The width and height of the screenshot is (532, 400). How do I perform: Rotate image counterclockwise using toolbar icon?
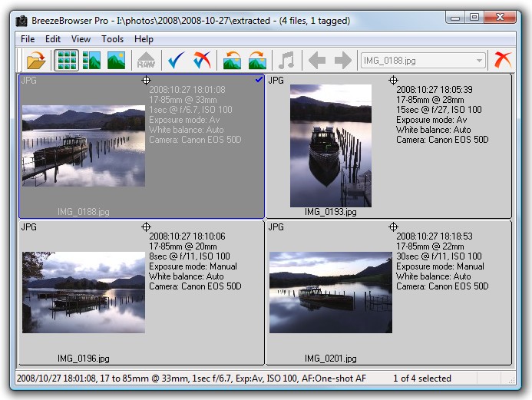click(232, 61)
